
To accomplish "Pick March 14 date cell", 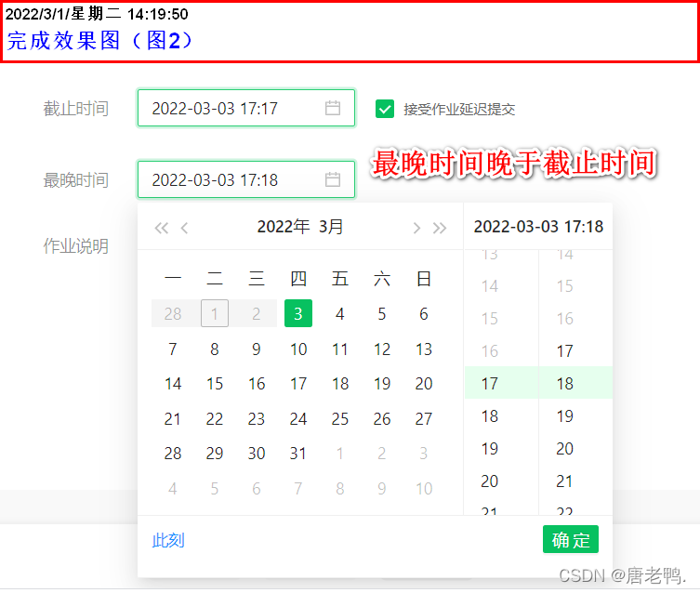I will pyautogui.click(x=173, y=383).
